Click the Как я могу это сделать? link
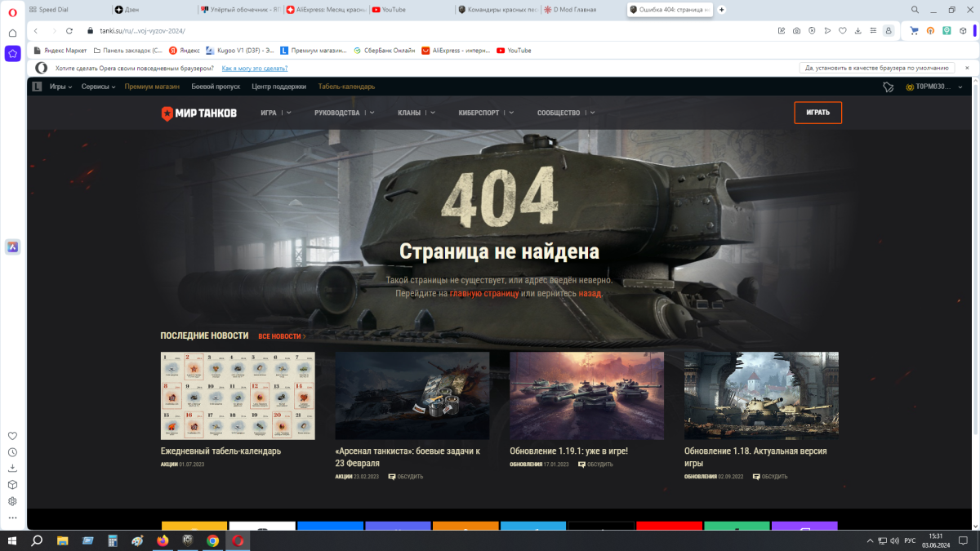 point(255,69)
